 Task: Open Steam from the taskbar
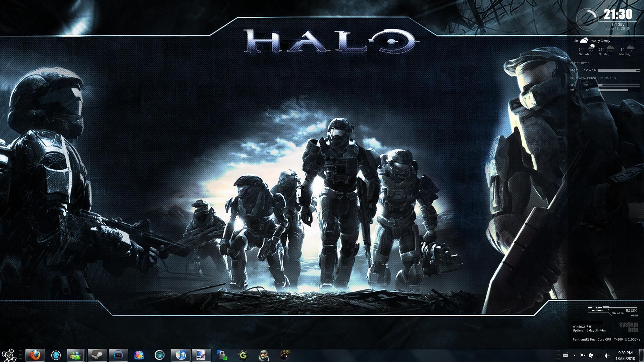(97, 355)
